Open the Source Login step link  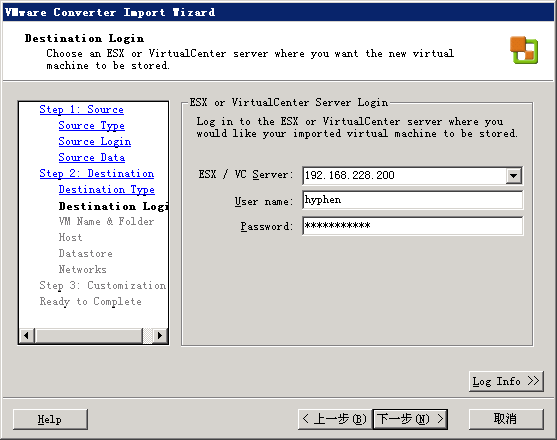point(95,141)
